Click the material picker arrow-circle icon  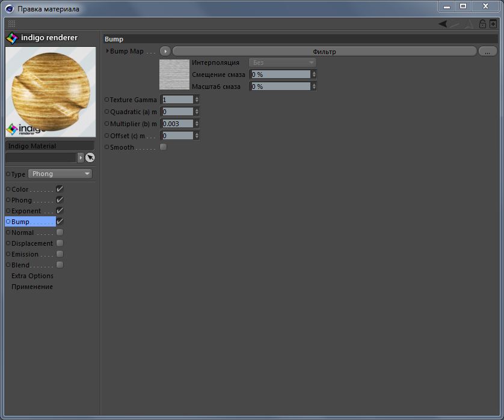[x=90, y=157]
